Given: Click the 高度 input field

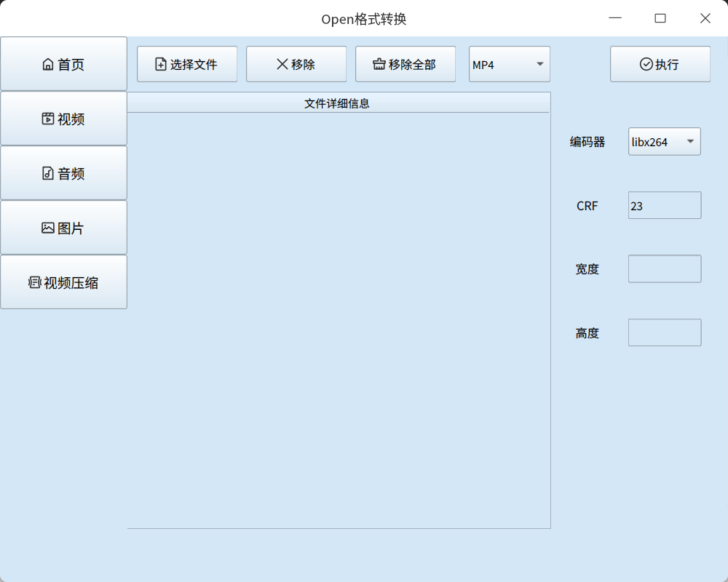Looking at the screenshot, I should (x=665, y=332).
